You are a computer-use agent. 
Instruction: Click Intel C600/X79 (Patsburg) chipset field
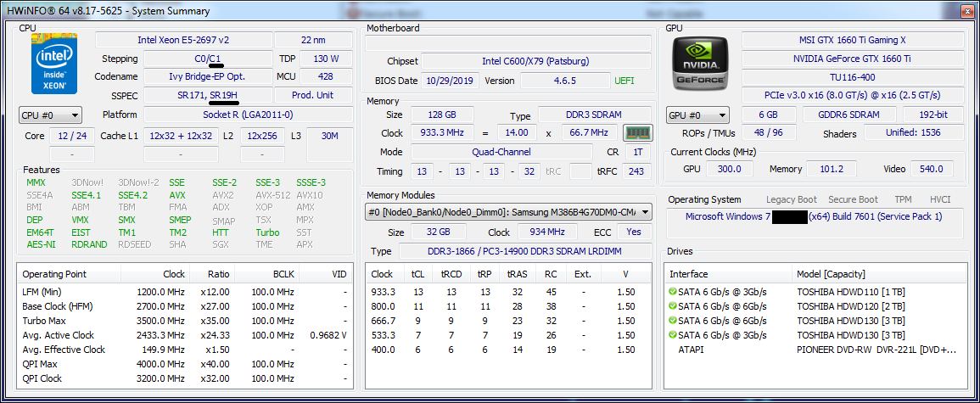[x=535, y=61]
